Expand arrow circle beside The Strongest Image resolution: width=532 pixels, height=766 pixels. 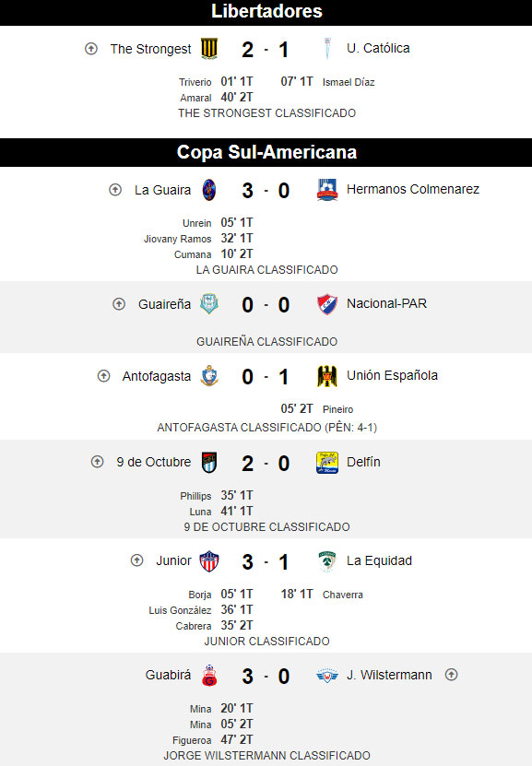(91, 49)
